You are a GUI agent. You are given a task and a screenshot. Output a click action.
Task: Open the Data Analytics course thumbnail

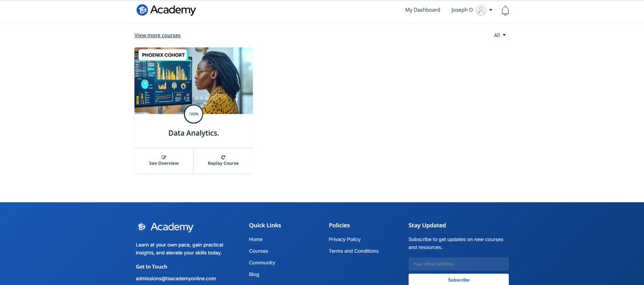click(193, 81)
